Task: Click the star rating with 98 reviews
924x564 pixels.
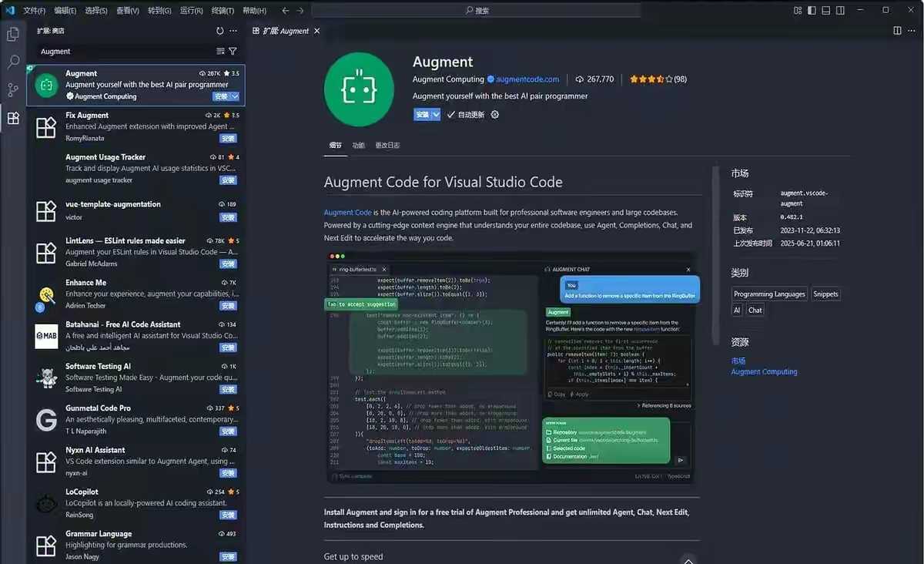Action: [658, 79]
